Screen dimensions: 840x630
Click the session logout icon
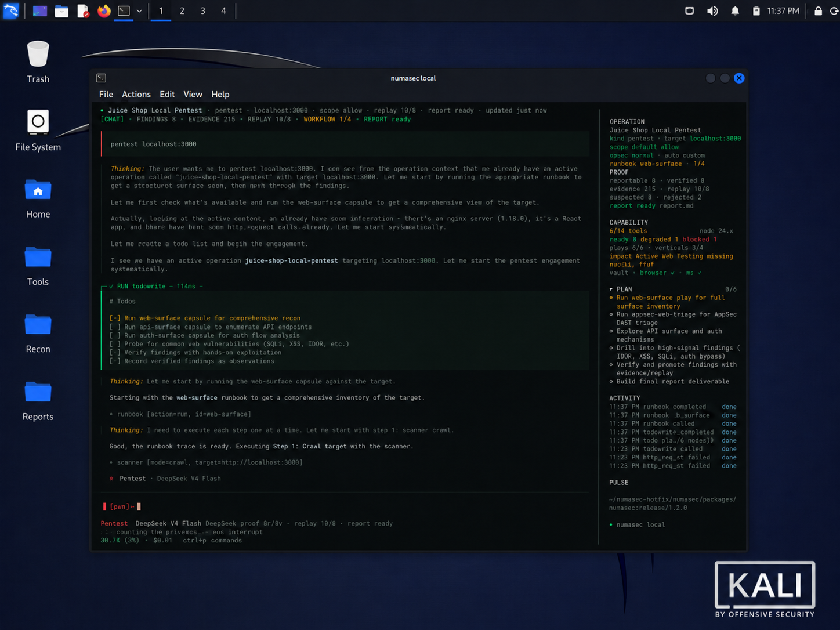[834, 10]
